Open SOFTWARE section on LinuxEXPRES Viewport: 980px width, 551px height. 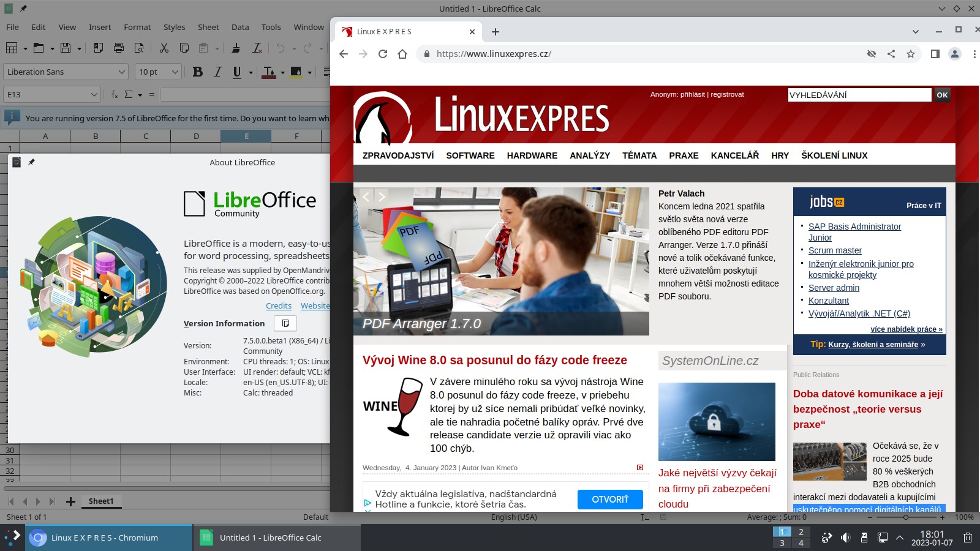coord(470,156)
